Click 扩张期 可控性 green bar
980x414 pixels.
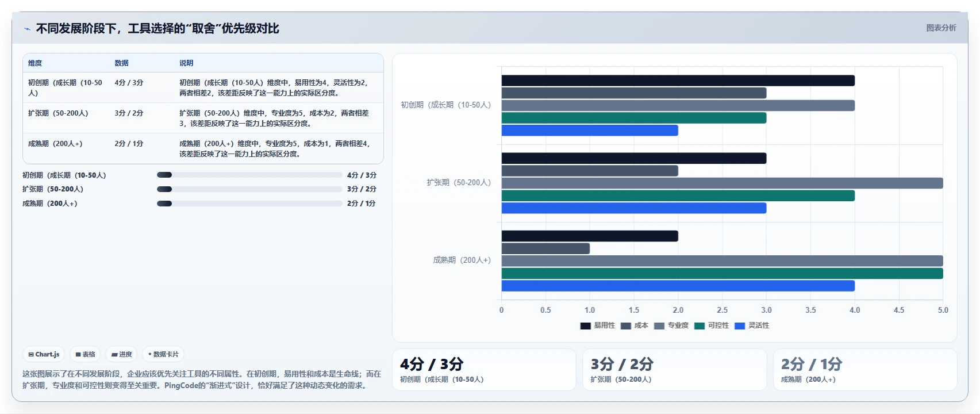click(678, 195)
